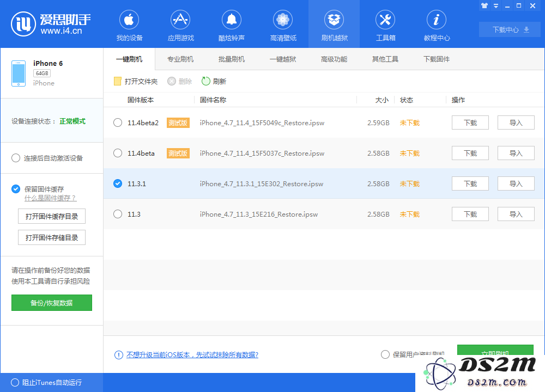Click 固件版本 column header

(141, 100)
